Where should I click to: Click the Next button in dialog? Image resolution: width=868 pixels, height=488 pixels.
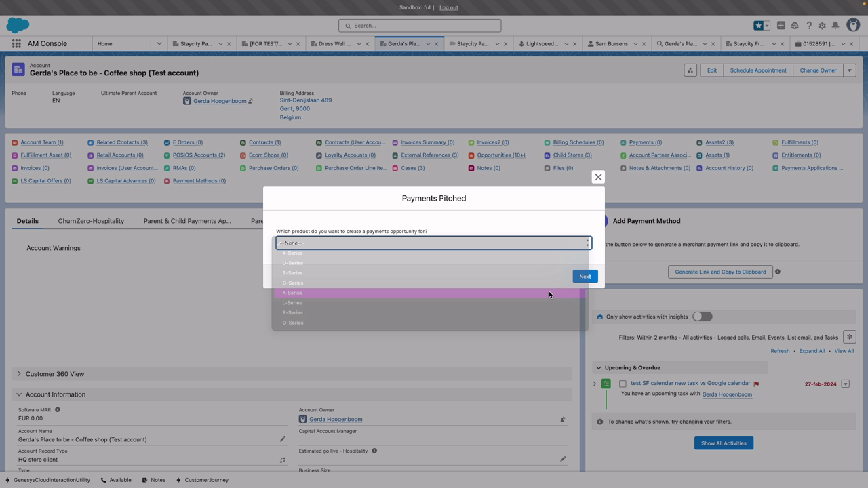click(x=585, y=277)
